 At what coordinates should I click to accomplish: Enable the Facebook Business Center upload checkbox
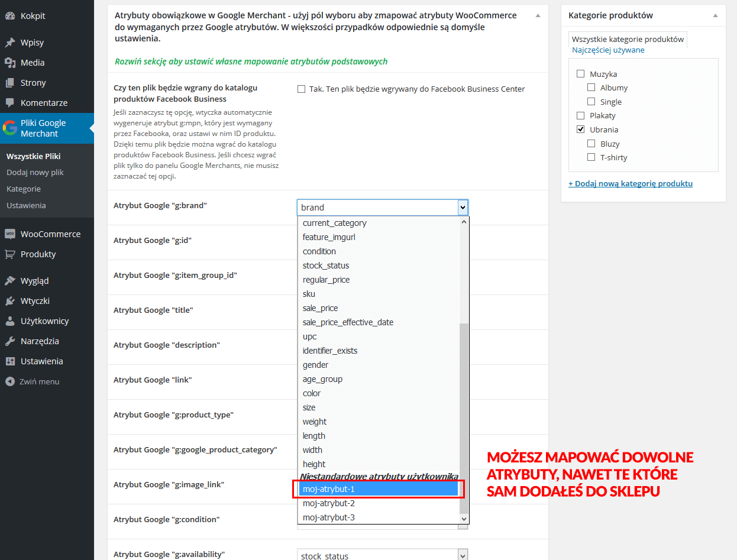(x=301, y=89)
